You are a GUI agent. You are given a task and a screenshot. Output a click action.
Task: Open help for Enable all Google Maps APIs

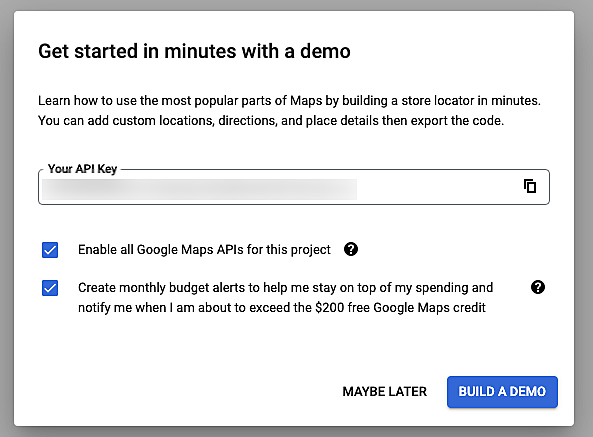[x=351, y=249]
